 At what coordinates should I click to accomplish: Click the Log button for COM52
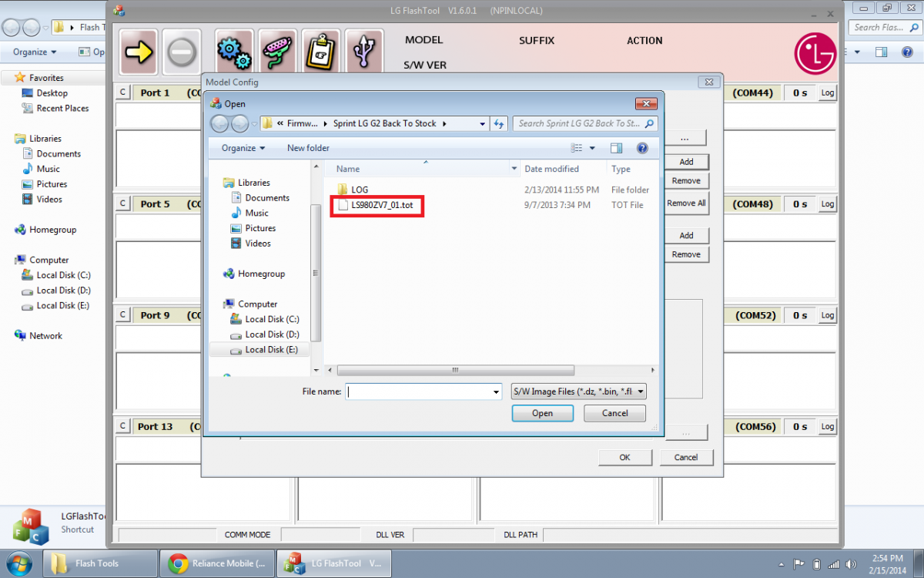pyautogui.click(x=827, y=315)
